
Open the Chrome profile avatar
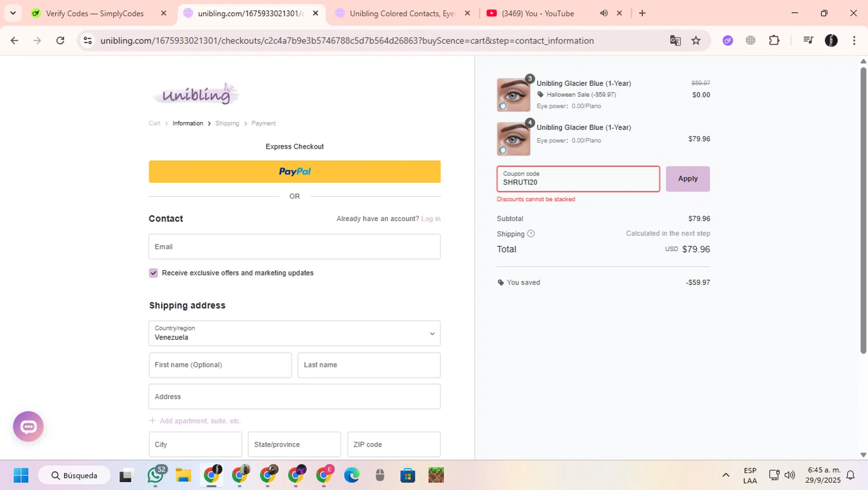click(831, 40)
